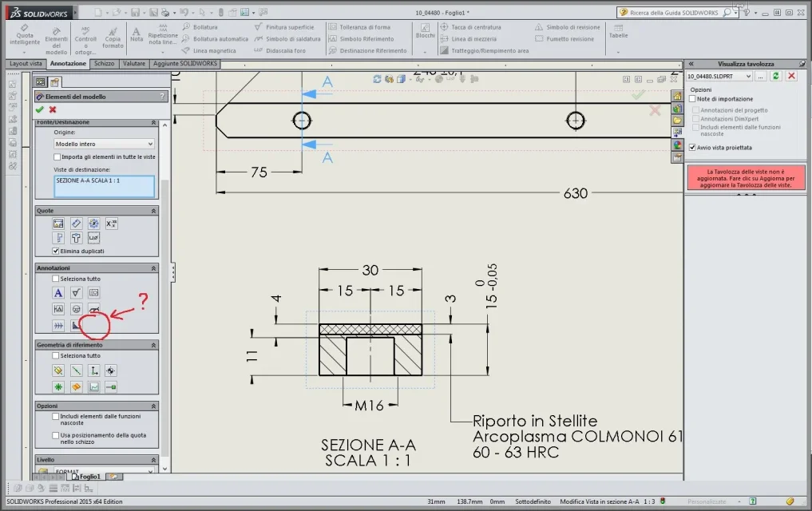
Task: Click the Bollatura balloon tool
Action: 200,27
